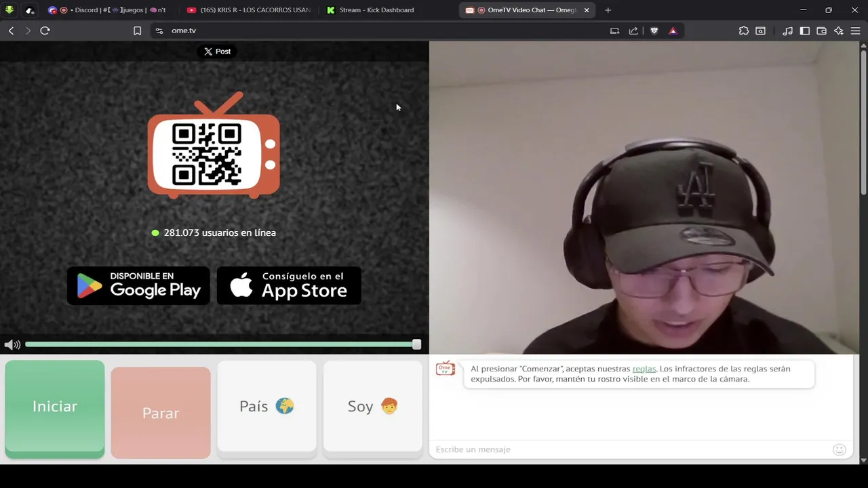
Task: Open the App Store download badge
Action: tap(289, 285)
